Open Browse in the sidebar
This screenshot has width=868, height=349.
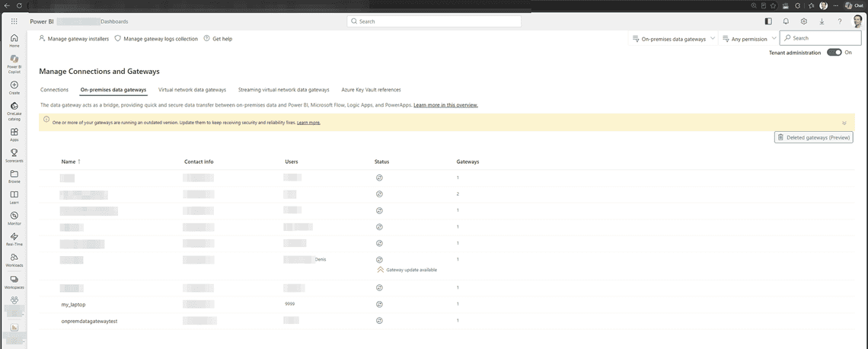click(x=14, y=176)
